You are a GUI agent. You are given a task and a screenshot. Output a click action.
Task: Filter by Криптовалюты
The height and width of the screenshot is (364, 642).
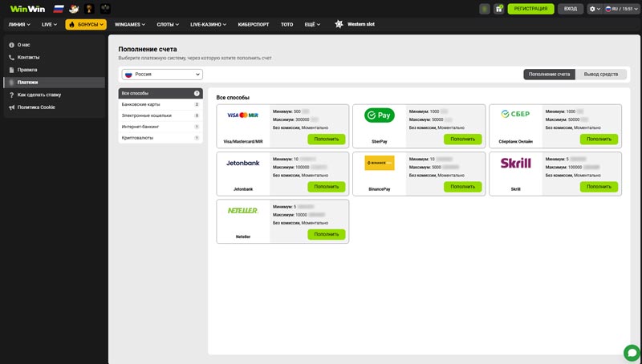[x=160, y=138]
